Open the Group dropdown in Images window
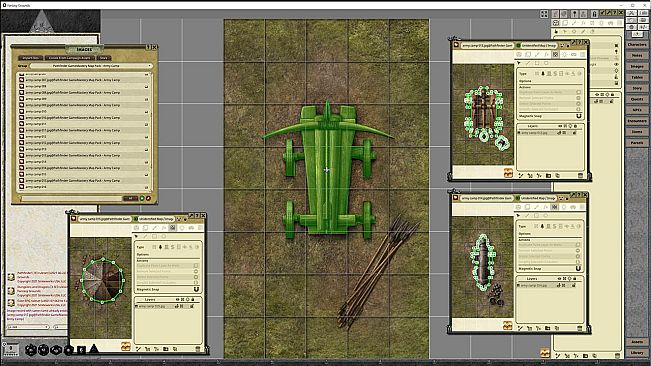This screenshot has width=651, height=366. pos(91,66)
